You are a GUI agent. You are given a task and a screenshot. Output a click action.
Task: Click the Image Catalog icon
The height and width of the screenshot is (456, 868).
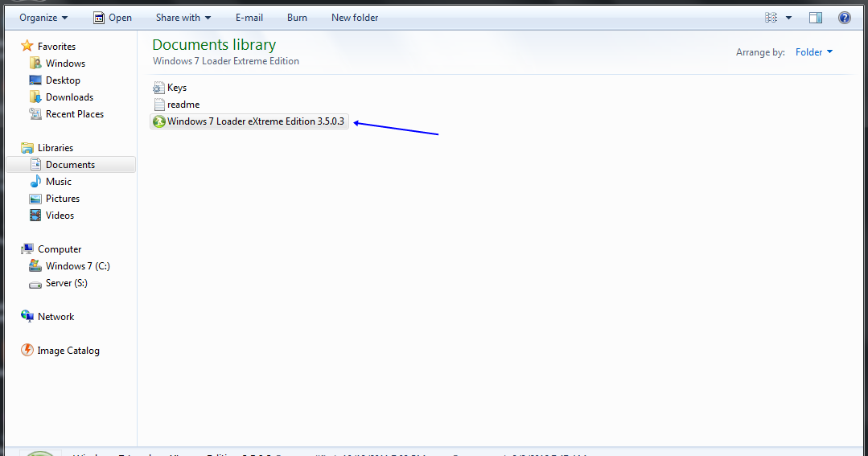point(27,350)
